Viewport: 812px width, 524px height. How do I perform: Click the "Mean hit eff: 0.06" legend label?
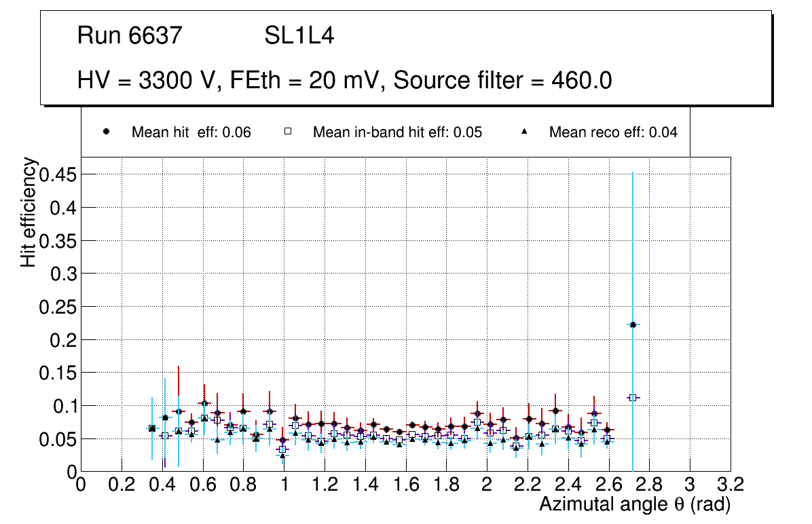(191, 132)
